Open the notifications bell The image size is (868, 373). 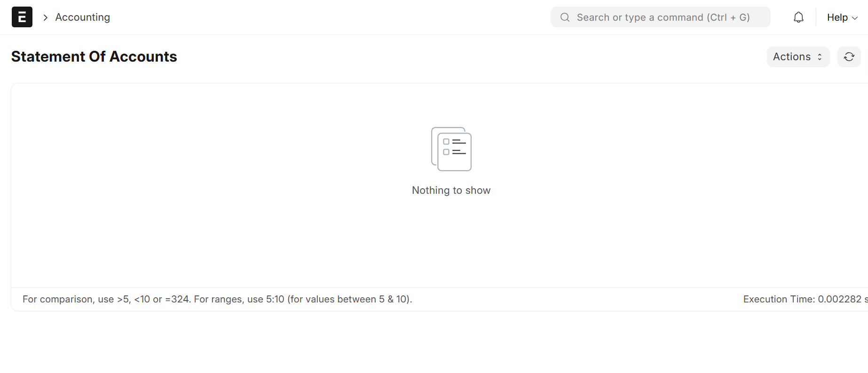pos(798,17)
